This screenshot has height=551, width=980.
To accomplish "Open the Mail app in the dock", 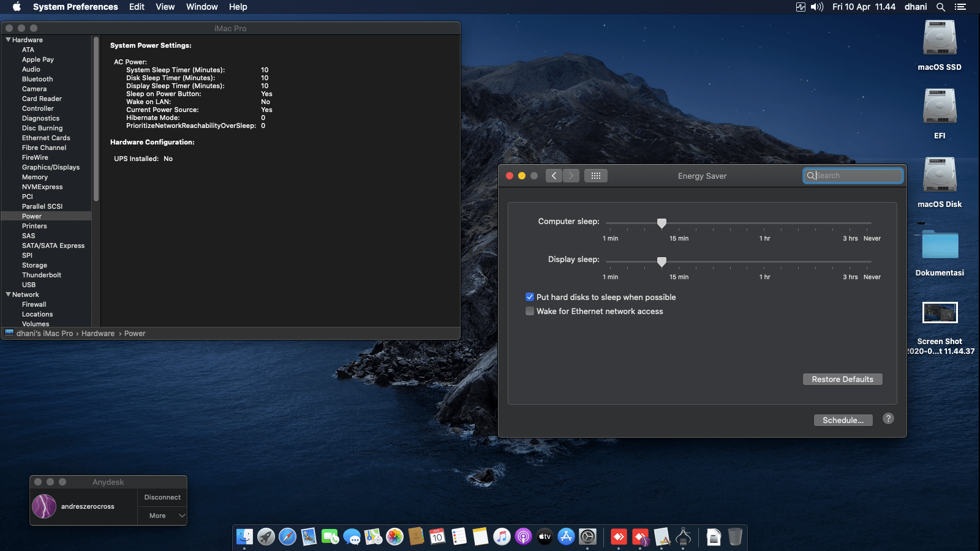I will pyautogui.click(x=309, y=537).
